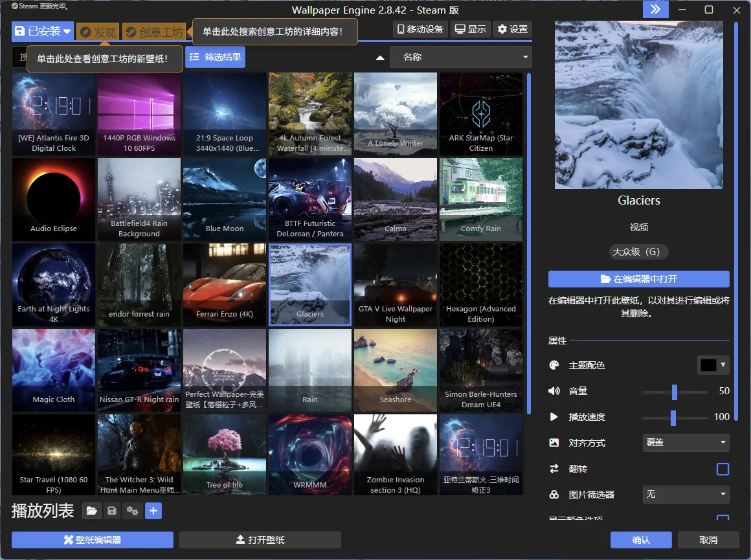Click 打开壁纸 open wallpaper button

(260, 540)
